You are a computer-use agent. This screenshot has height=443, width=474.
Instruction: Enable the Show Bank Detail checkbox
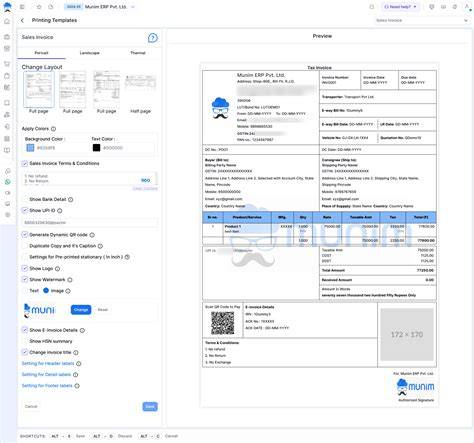click(x=25, y=199)
